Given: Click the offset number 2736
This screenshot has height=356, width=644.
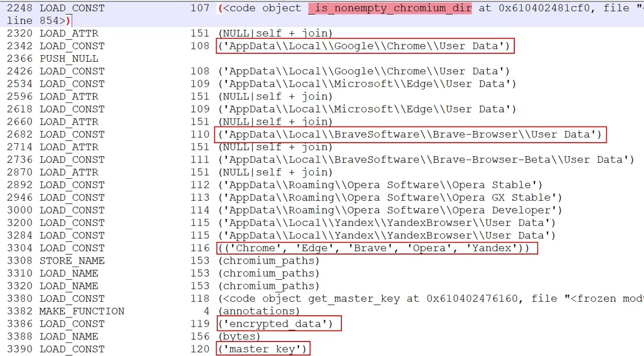Looking at the screenshot, I should click(x=20, y=159).
